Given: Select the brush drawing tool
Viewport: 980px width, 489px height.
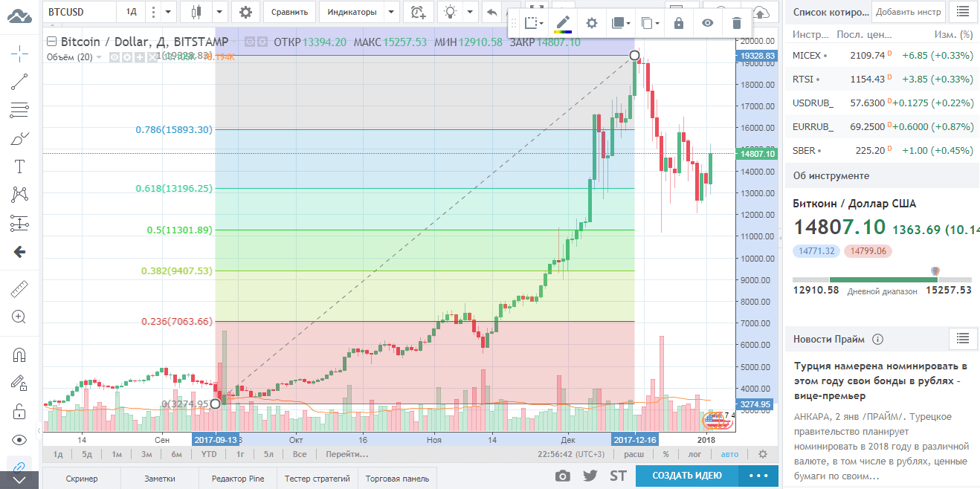Looking at the screenshot, I should [20, 138].
